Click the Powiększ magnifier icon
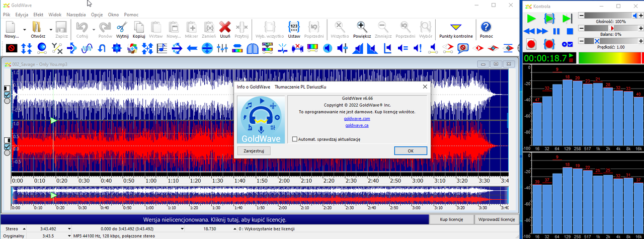The height and width of the screenshot is (239, 644). [x=362, y=27]
